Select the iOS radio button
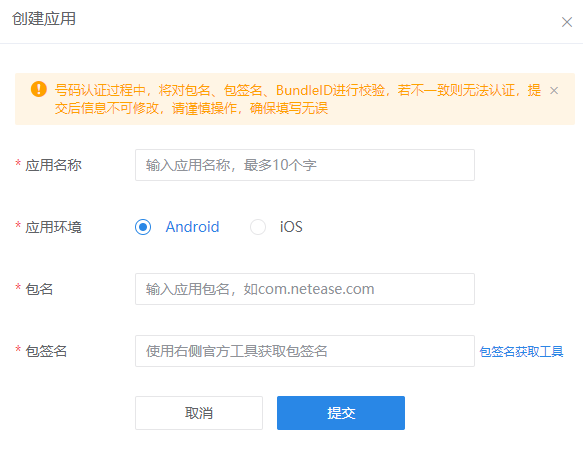Image resolution: width=583 pixels, height=460 pixels. pos(258,227)
